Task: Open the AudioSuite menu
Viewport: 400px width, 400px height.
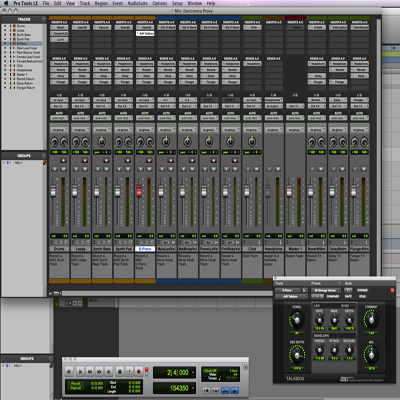Action: [138, 3]
